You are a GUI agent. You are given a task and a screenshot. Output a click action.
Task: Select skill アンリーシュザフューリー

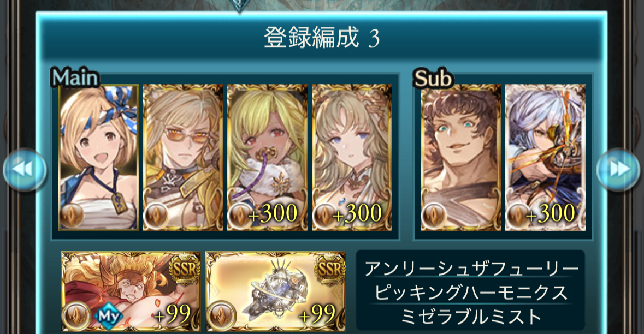click(x=471, y=269)
